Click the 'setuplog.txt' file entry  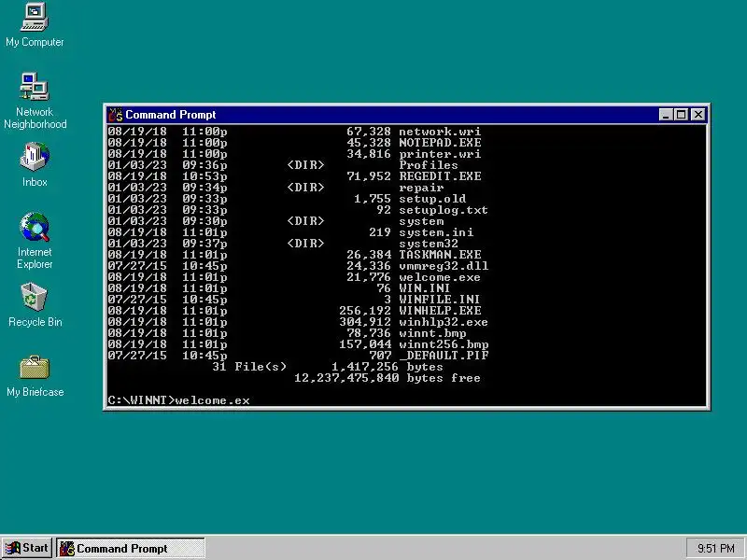coord(443,210)
